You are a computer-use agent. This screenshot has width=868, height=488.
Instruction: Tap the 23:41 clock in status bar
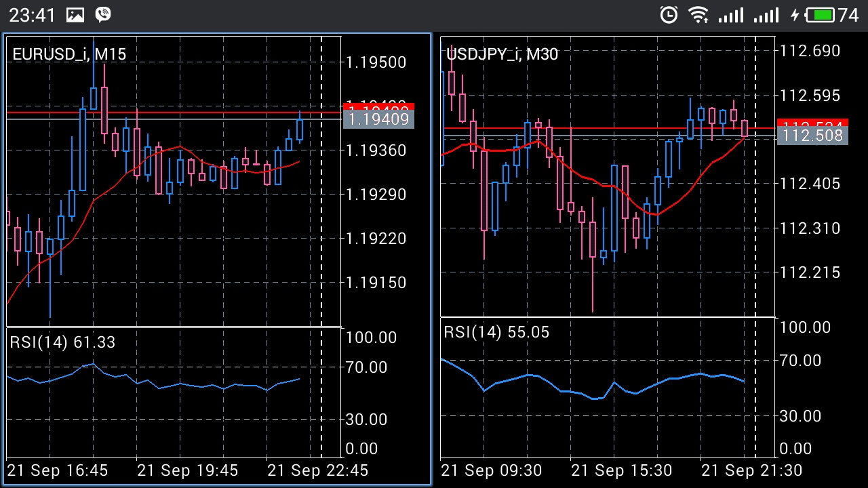32,15
